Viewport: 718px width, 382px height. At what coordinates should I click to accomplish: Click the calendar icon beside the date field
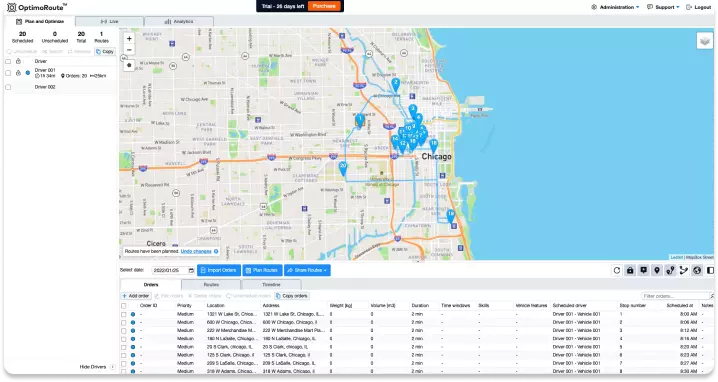[x=191, y=271]
